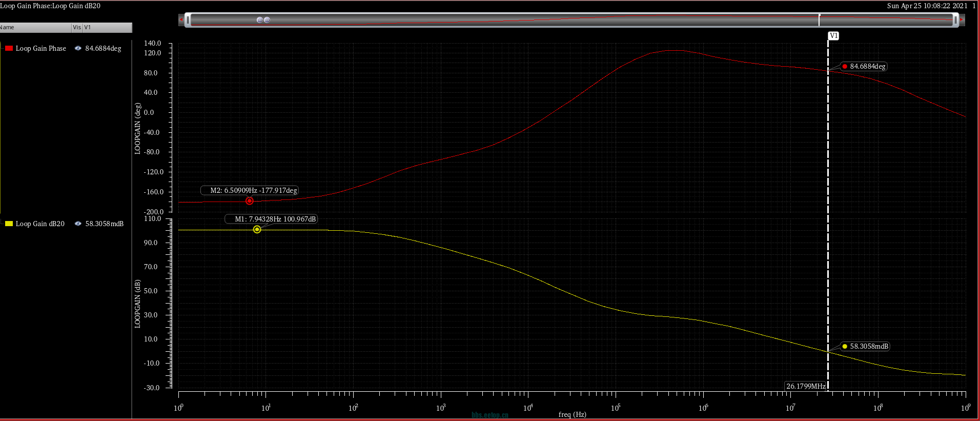Click the red intercept dot at 84.6884deg
Image resolution: width=980 pixels, height=421 pixels.
click(x=845, y=67)
